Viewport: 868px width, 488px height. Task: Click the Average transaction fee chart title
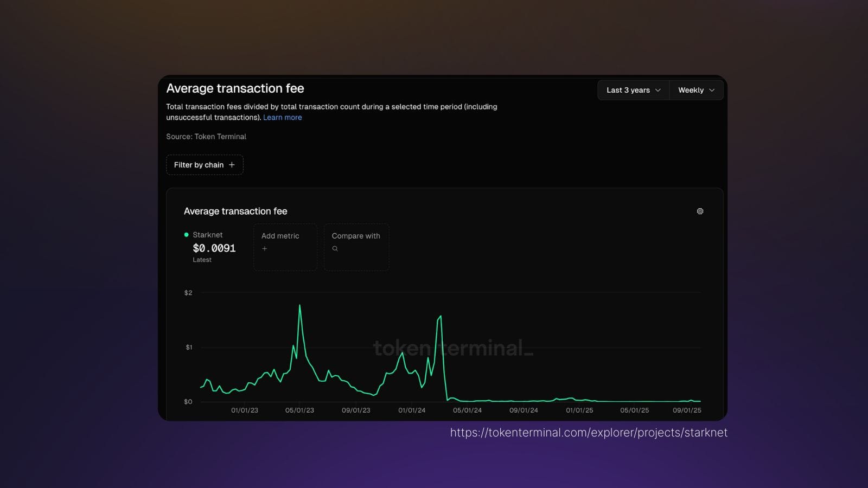[x=235, y=211]
